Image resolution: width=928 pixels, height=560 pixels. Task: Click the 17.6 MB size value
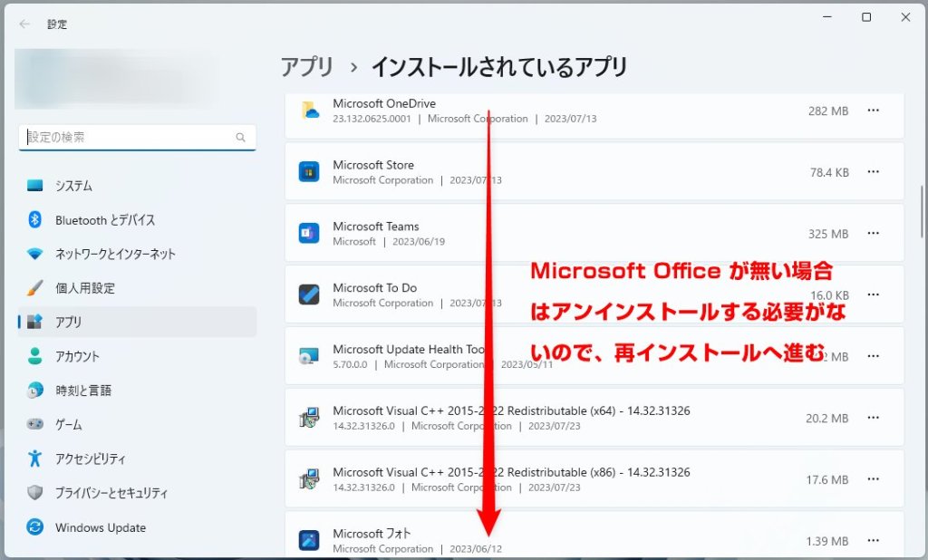[826, 480]
